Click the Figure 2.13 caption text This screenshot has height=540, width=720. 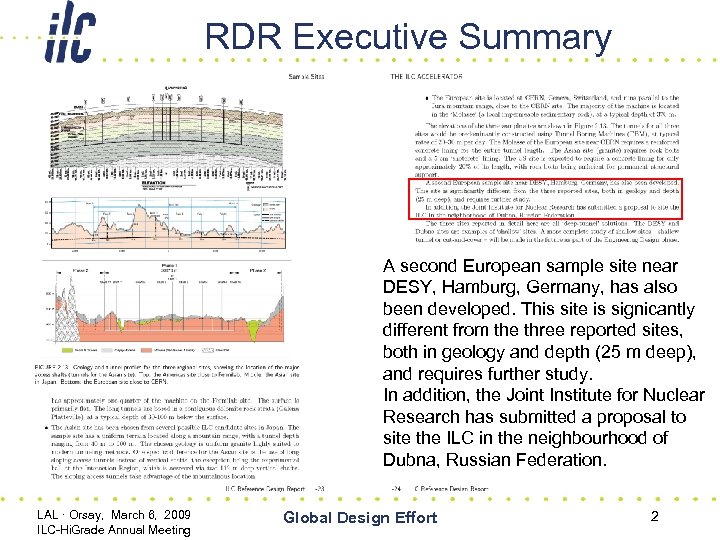pos(167,374)
